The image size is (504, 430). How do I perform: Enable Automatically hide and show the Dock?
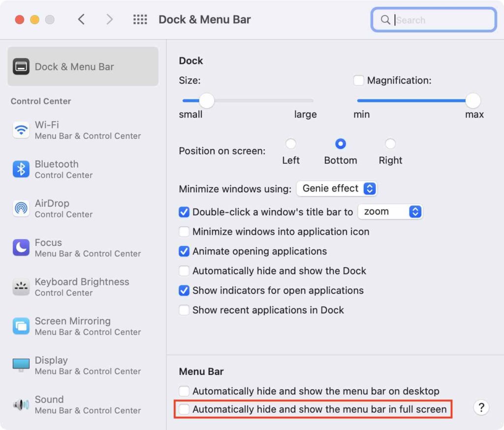[x=184, y=271]
